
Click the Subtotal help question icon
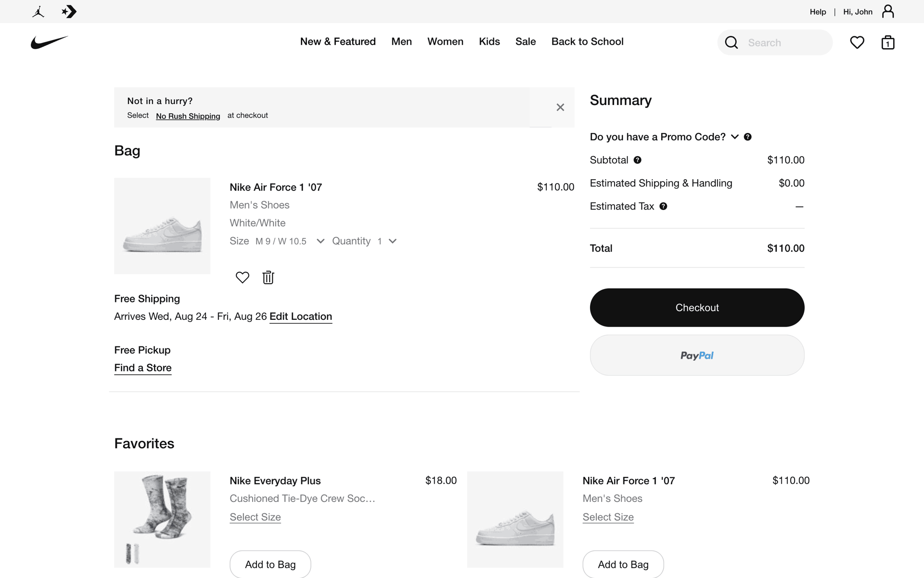click(637, 160)
